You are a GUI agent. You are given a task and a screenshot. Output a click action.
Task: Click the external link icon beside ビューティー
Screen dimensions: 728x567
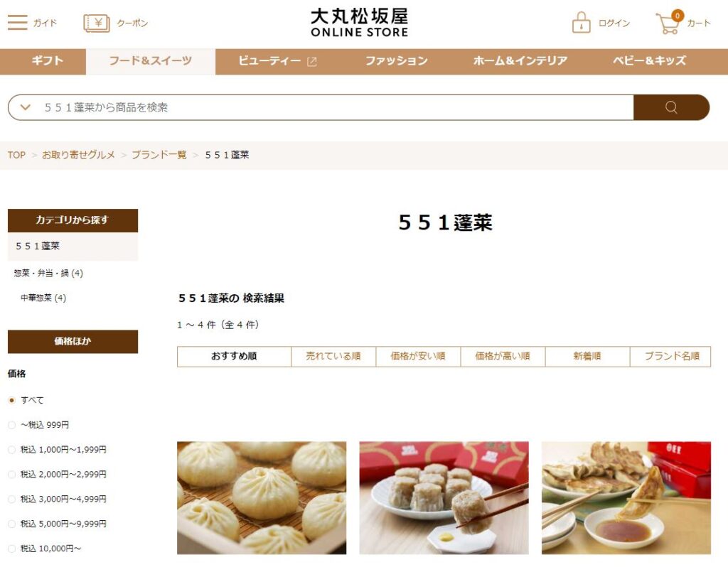coord(312,61)
